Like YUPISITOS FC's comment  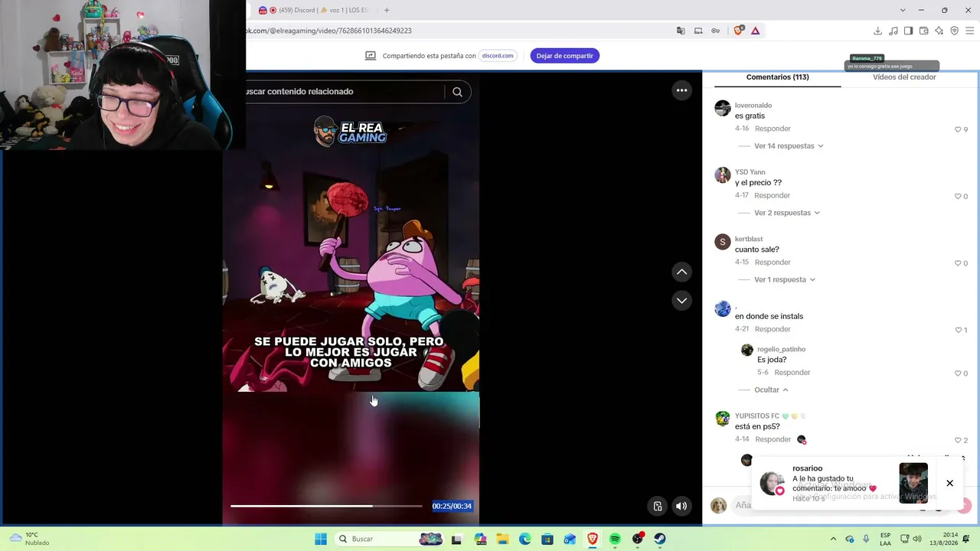point(958,440)
